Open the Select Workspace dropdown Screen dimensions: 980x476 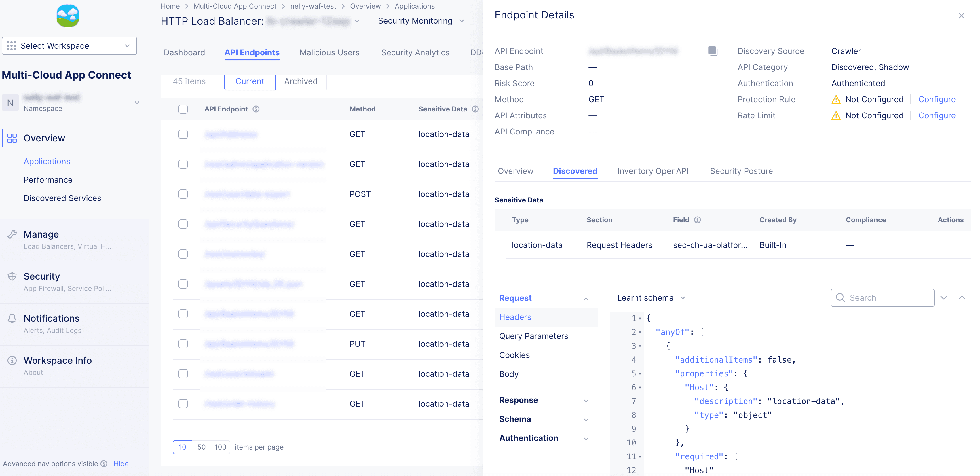pyautogui.click(x=69, y=46)
